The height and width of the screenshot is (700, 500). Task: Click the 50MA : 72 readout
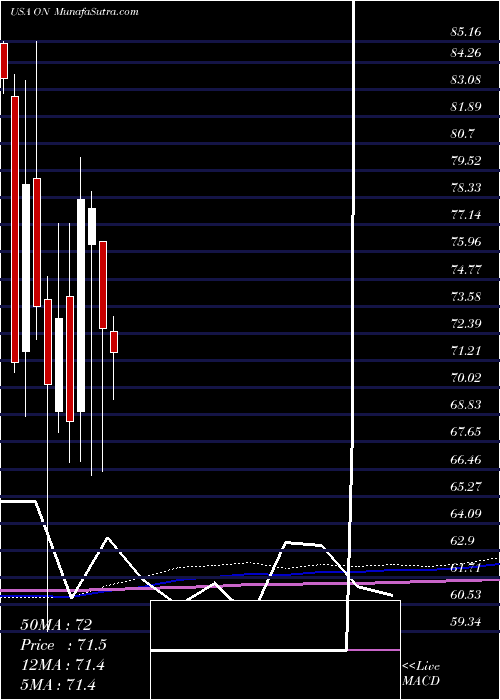point(56,625)
